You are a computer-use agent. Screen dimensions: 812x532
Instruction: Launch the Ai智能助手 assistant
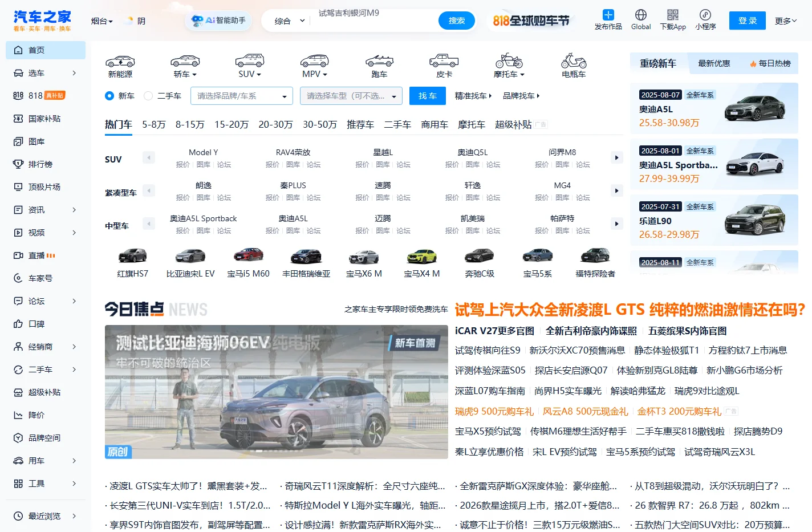pyautogui.click(x=219, y=21)
